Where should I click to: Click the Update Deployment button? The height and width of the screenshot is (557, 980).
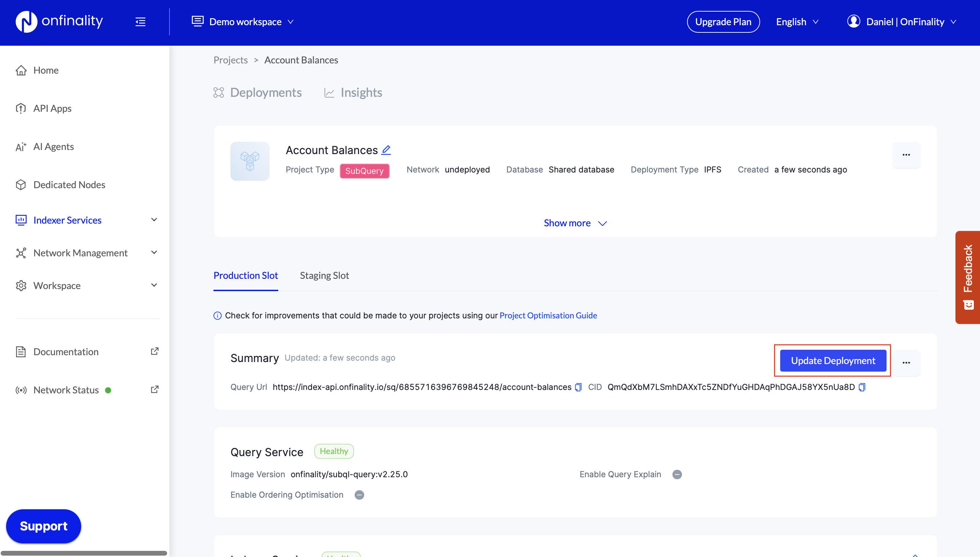tap(833, 360)
